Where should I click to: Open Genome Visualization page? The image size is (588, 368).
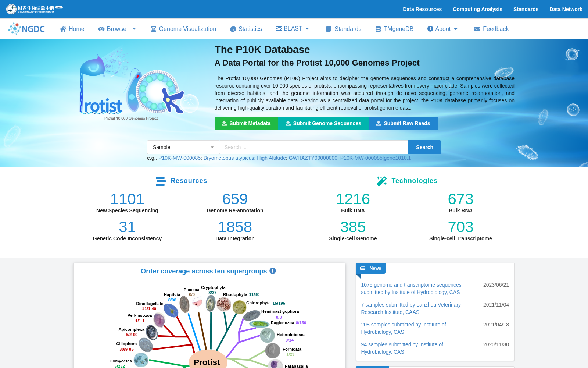tap(183, 29)
